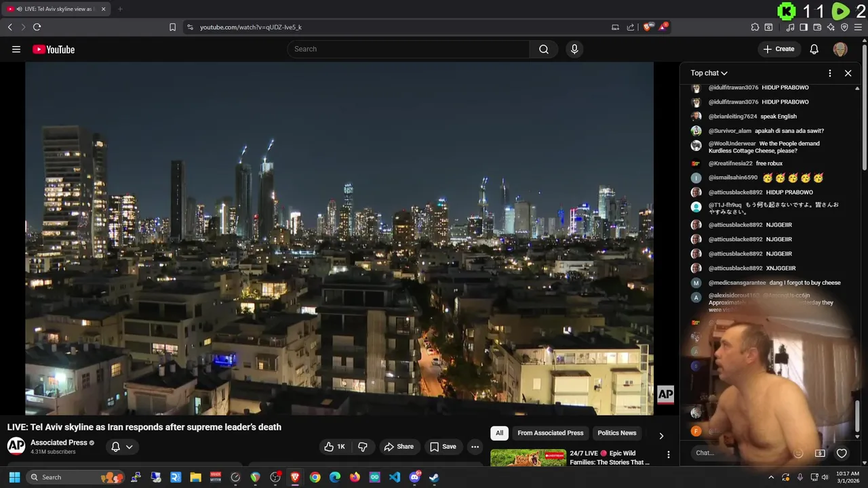Viewport: 868px width, 488px height.
Task: Expand the Top chat dropdown
Action: point(709,73)
